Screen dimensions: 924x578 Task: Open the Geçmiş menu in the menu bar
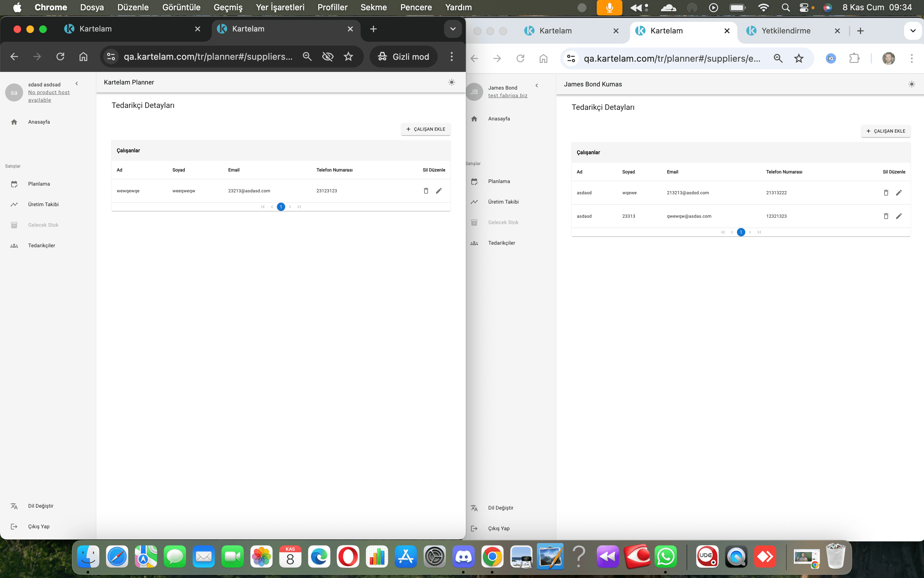click(x=228, y=7)
